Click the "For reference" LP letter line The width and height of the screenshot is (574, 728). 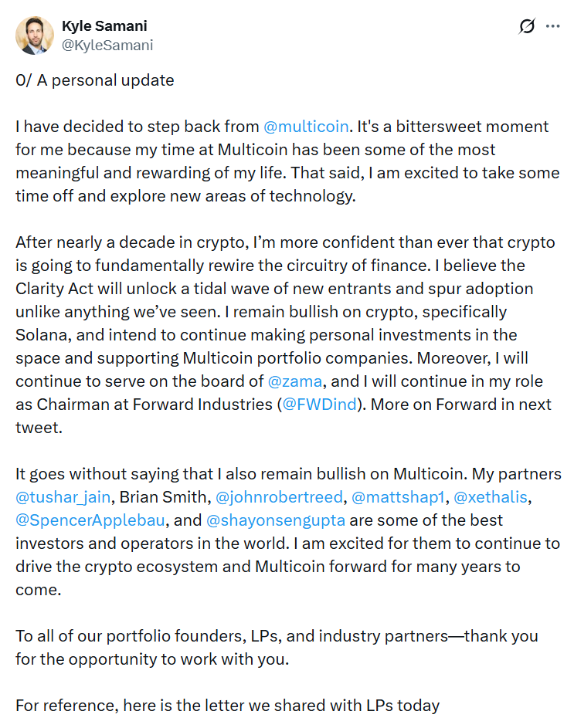227,706
